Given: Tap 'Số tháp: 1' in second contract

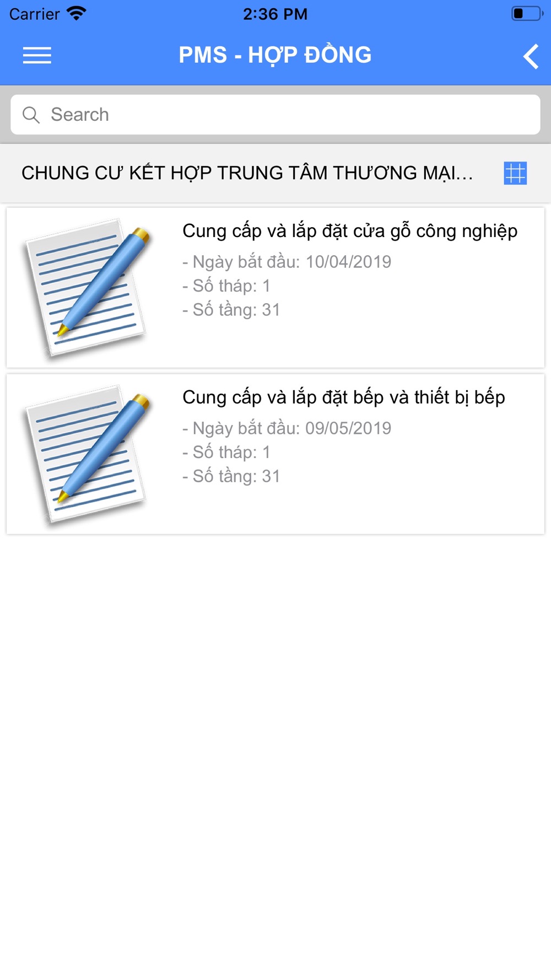Looking at the screenshot, I should 226,453.
